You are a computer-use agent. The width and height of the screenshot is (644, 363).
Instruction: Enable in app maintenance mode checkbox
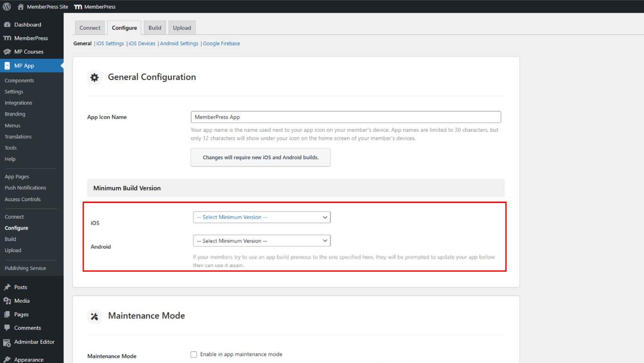pyautogui.click(x=194, y=355)
